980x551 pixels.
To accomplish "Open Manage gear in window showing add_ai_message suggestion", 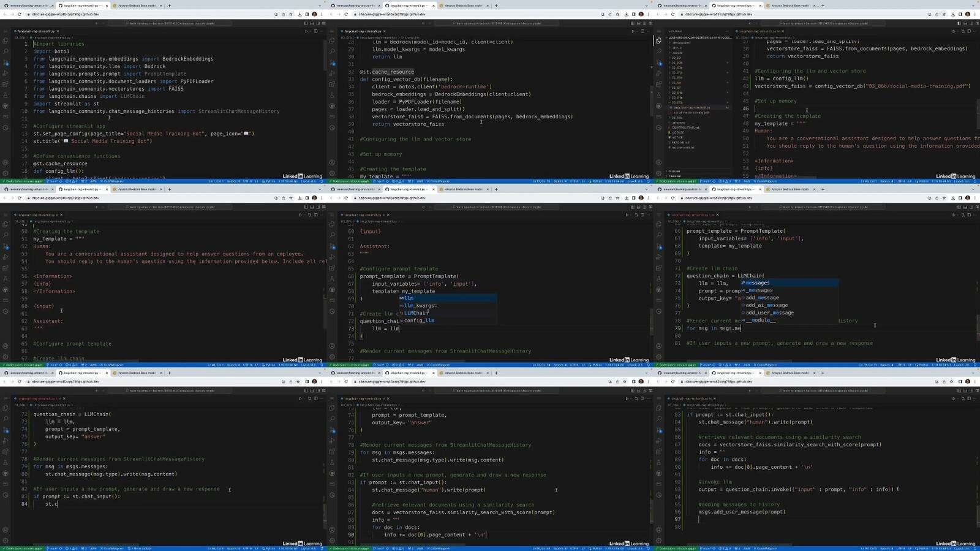I will coord(658,356).
